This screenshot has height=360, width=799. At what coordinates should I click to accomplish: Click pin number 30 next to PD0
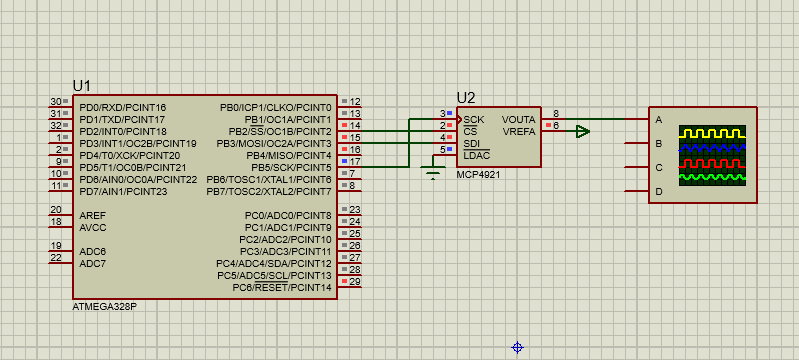point(56,101)
